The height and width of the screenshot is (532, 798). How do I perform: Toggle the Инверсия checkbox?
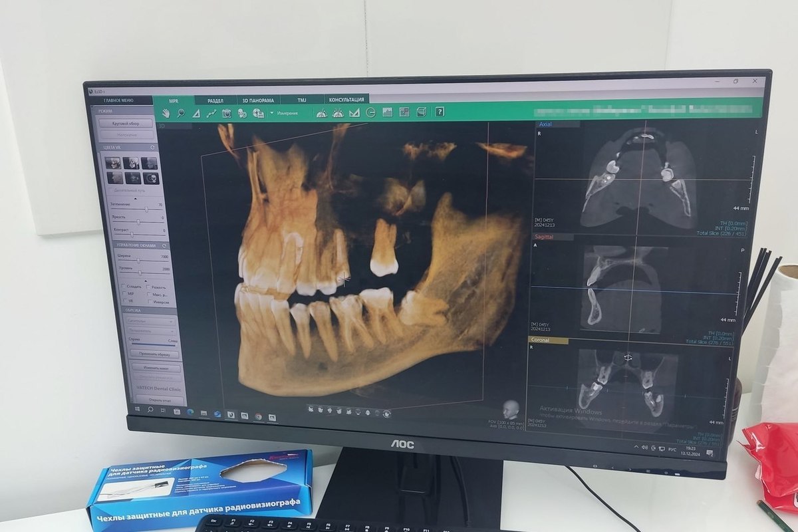tap(150, 302)
